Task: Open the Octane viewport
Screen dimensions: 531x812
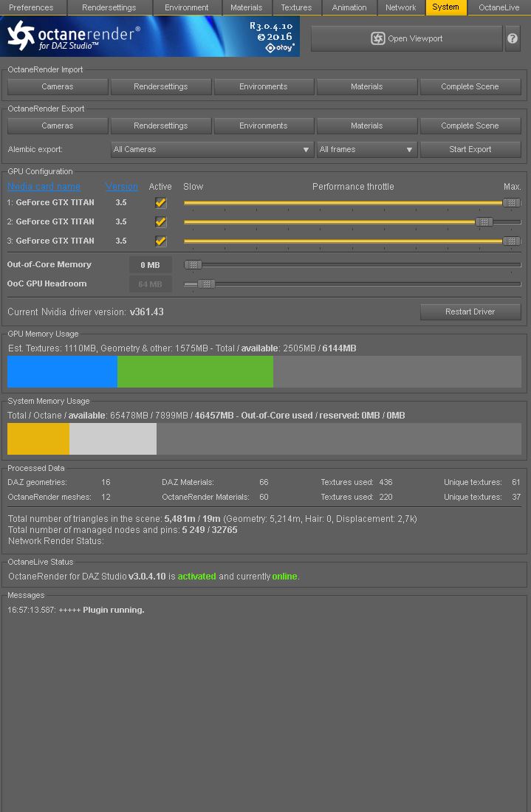Action: click(407, 38)
